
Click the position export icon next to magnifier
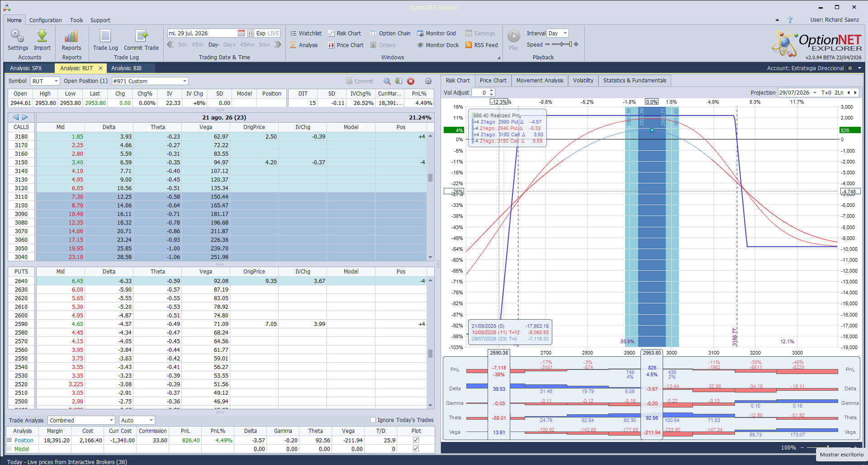pos(398,81)
